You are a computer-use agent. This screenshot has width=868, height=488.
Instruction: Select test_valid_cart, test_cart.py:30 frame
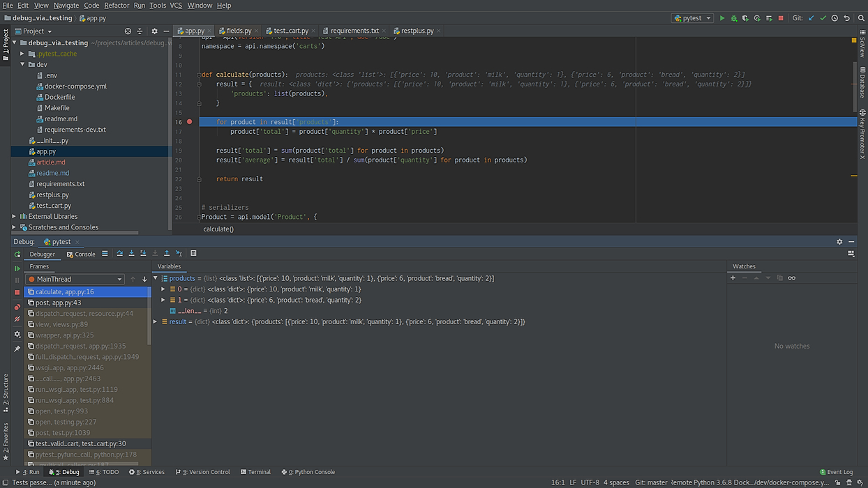87,443
